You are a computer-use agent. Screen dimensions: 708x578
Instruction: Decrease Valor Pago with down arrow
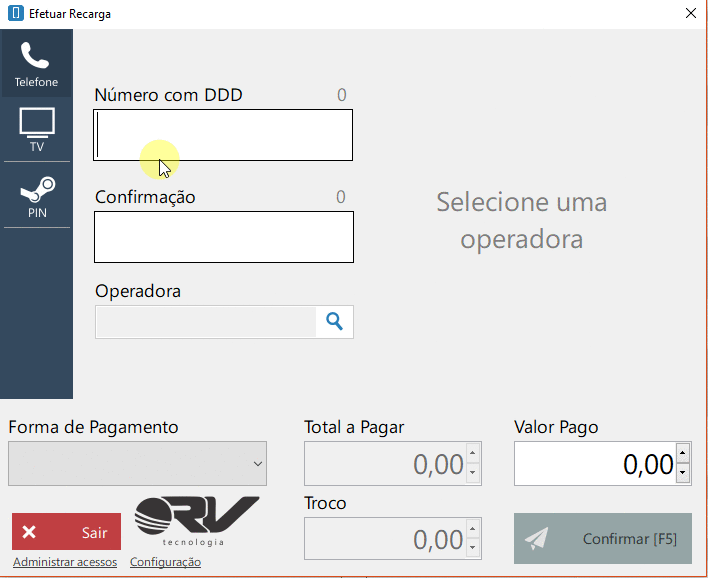point(683,473)
